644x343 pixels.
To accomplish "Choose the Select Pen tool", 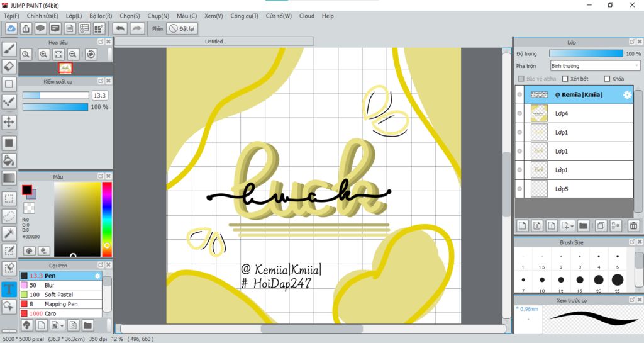I will pos(9,251).
